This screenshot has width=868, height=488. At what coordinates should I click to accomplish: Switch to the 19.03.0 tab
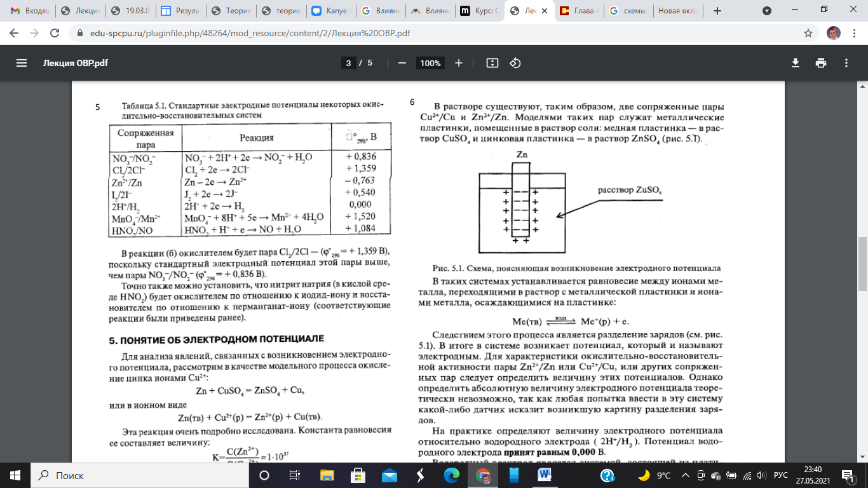coord(130,11)
